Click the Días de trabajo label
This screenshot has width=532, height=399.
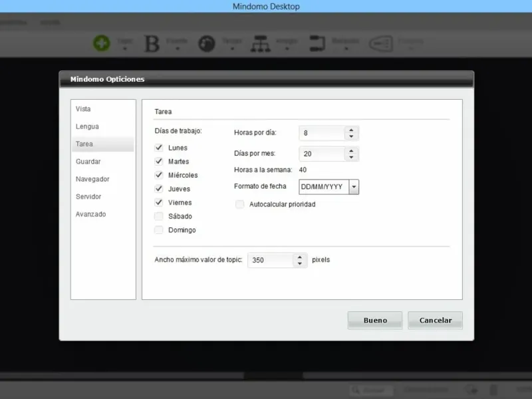click(178, 131)
